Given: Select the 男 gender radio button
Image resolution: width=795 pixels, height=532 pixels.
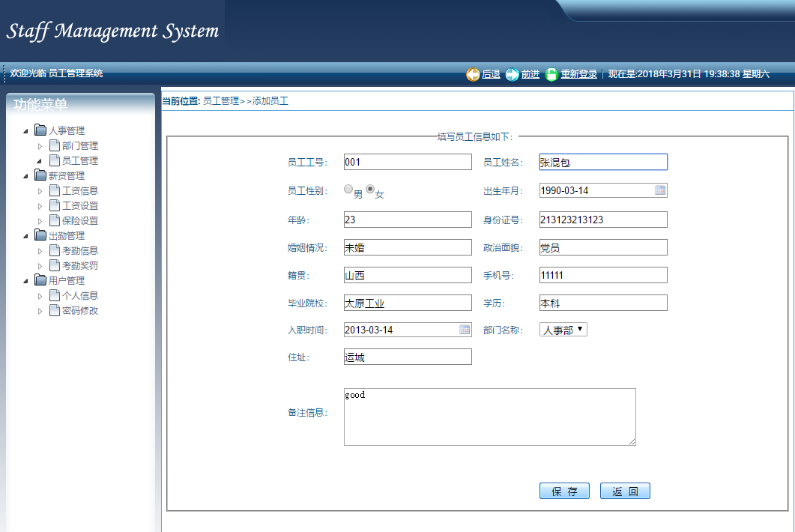Looking at the screenshot, I should (348, 190).
